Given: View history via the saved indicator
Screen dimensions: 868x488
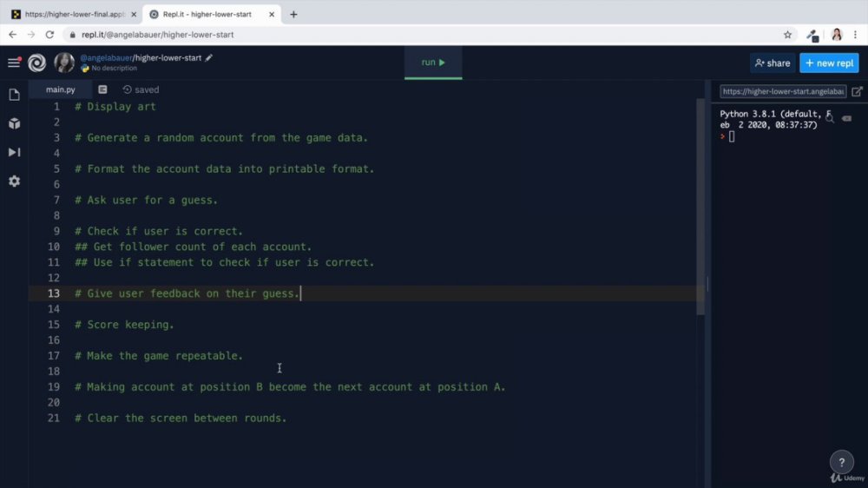Looking at the screenshot, I should (x=141, y=89).
